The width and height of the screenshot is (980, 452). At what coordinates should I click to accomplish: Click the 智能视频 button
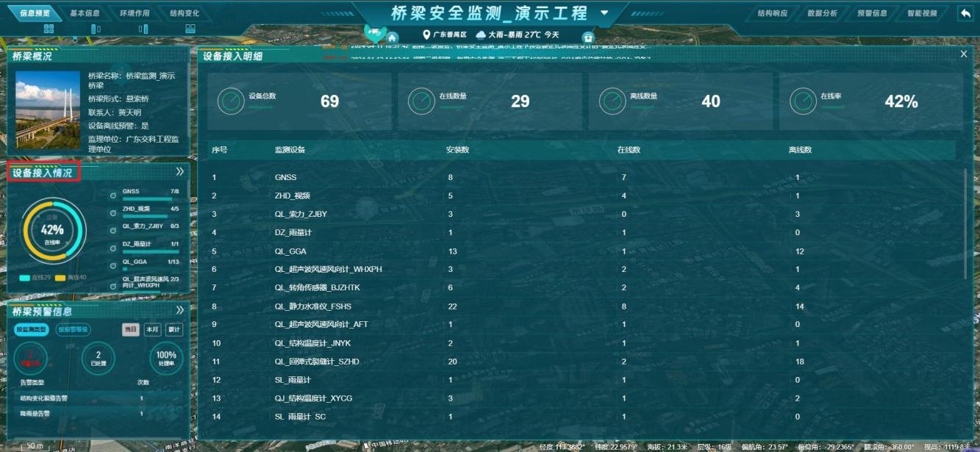pos(922,13)
